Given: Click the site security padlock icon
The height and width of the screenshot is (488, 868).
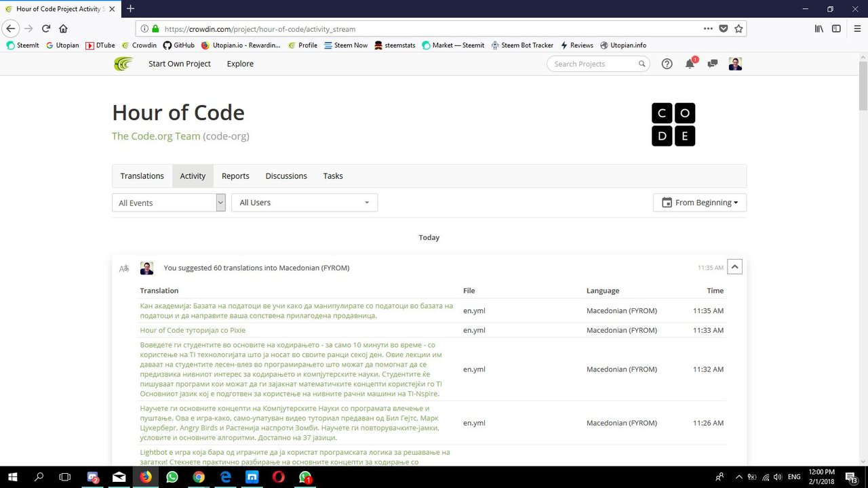Looking at the screenshot, I should 155,29.
